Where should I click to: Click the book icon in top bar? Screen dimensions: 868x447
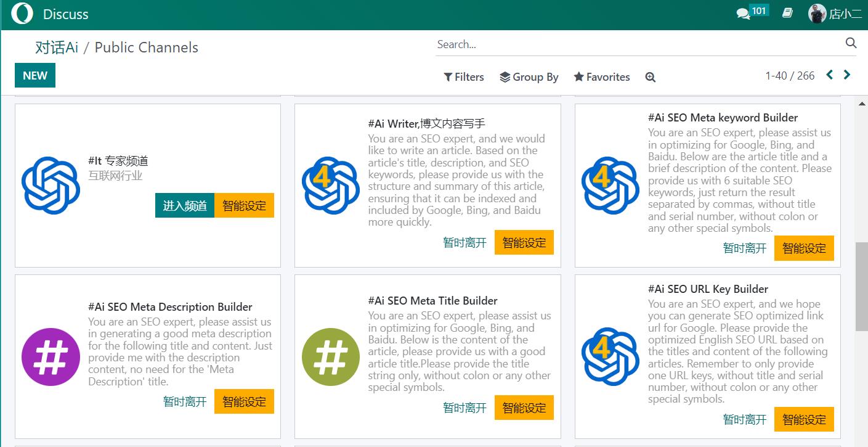click(x=787, y=13)
